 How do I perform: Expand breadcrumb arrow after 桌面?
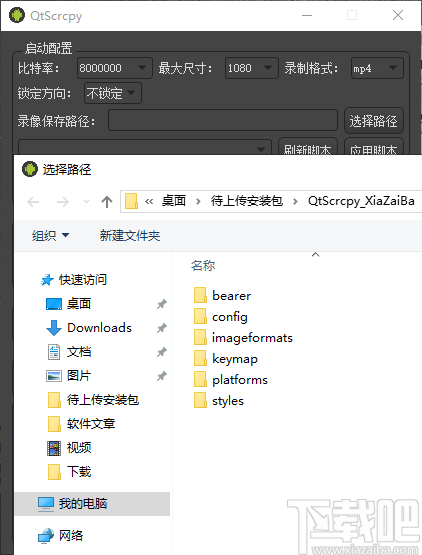tap(198, 201)
